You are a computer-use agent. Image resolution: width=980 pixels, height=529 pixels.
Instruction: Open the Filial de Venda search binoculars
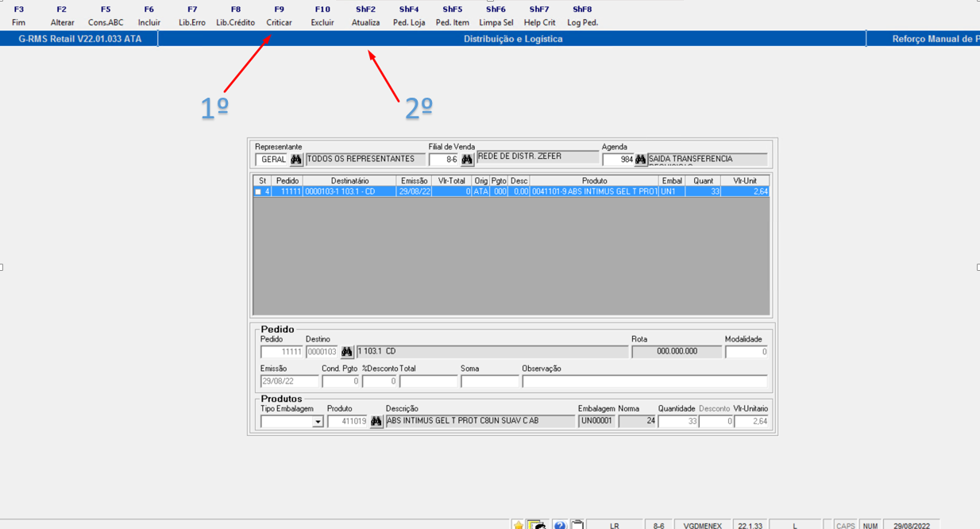point(467,159)
